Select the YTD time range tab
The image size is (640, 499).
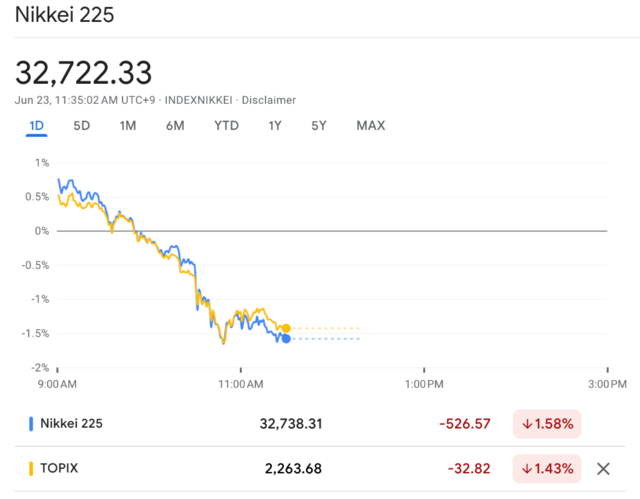[x=227, y=126]
